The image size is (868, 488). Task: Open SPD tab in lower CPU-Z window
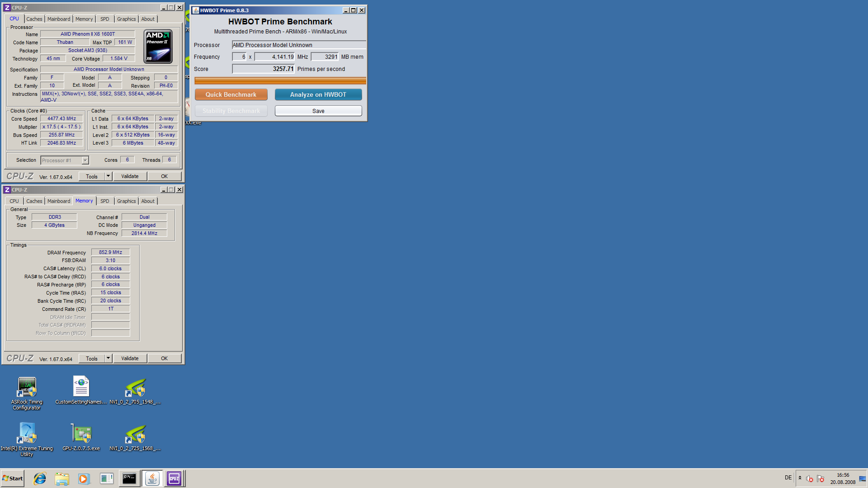click(x=105, y=201)
